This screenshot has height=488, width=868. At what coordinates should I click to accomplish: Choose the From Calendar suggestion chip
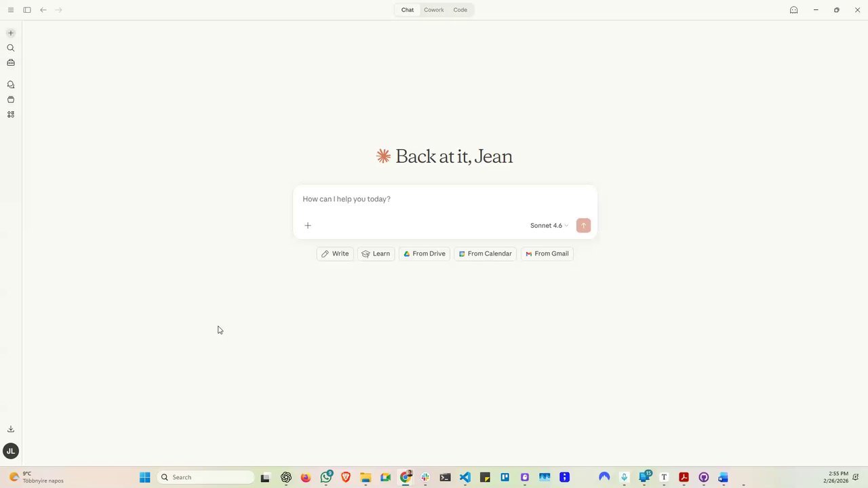(x=486, y=253)
